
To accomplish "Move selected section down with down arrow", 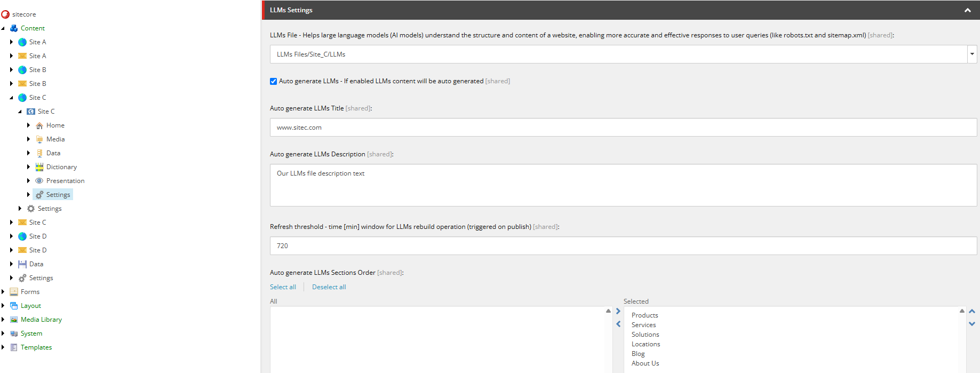I will tap(972, 324).
